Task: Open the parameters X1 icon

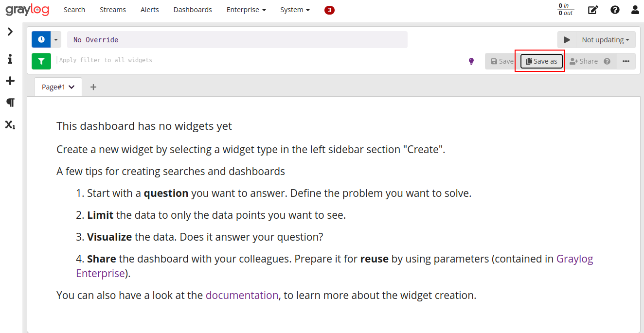Action: click(x=10, y=124)
